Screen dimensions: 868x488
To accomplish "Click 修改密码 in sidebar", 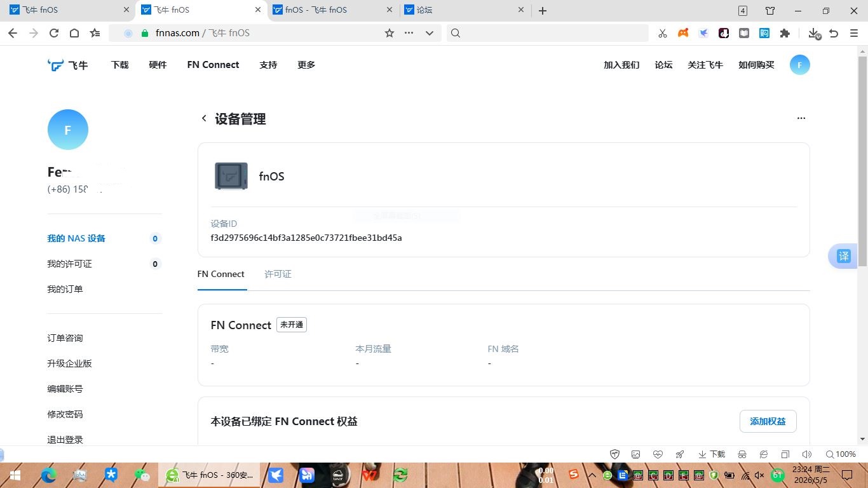I will click(65, 414).
